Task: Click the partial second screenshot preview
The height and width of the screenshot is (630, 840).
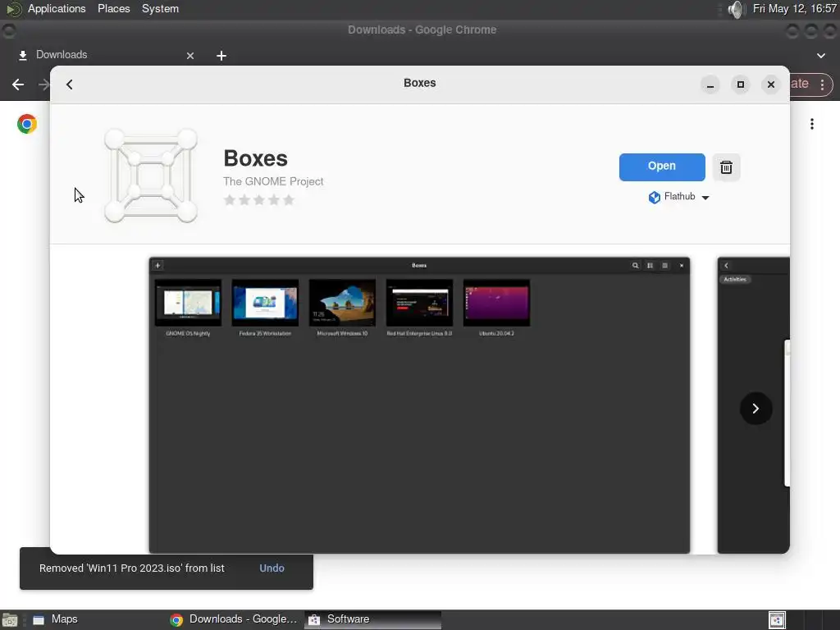Action: pyautogui.click(x=753, y=405)
